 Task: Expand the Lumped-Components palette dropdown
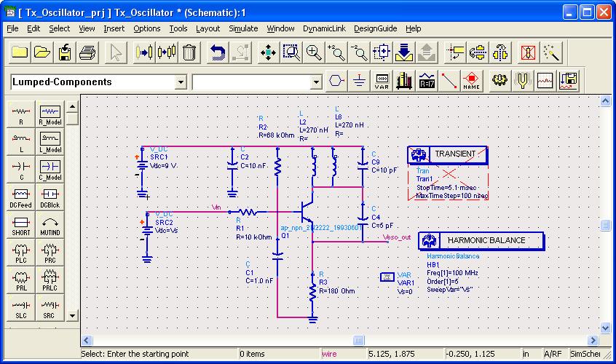pos(181,82)
